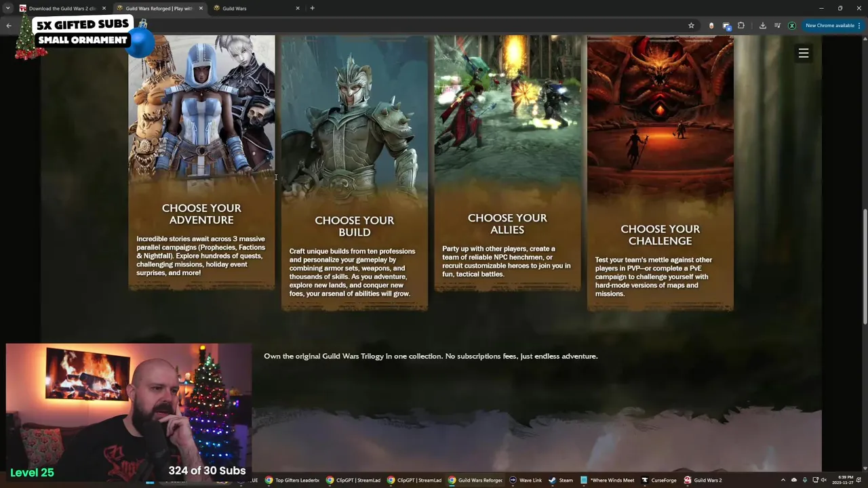Screen dimensions: 868x488
Task: Click the browser back arrow
Action: (9, 26)
